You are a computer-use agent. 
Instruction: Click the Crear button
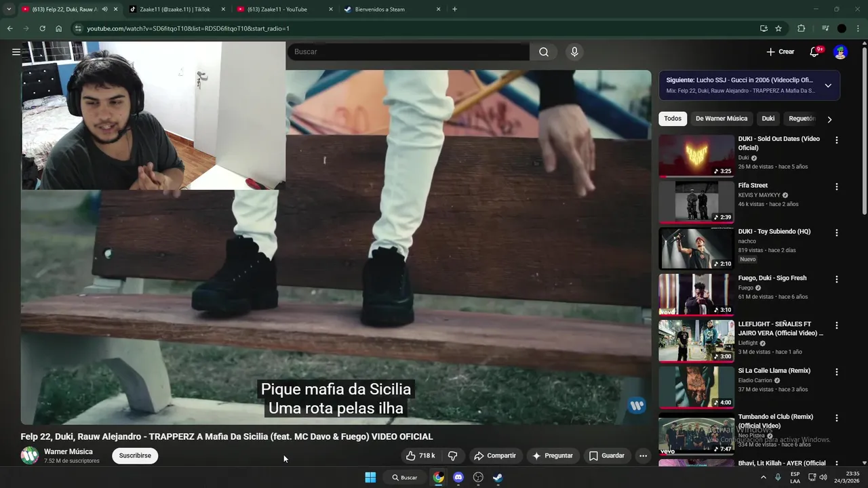[x=780, y=52]
